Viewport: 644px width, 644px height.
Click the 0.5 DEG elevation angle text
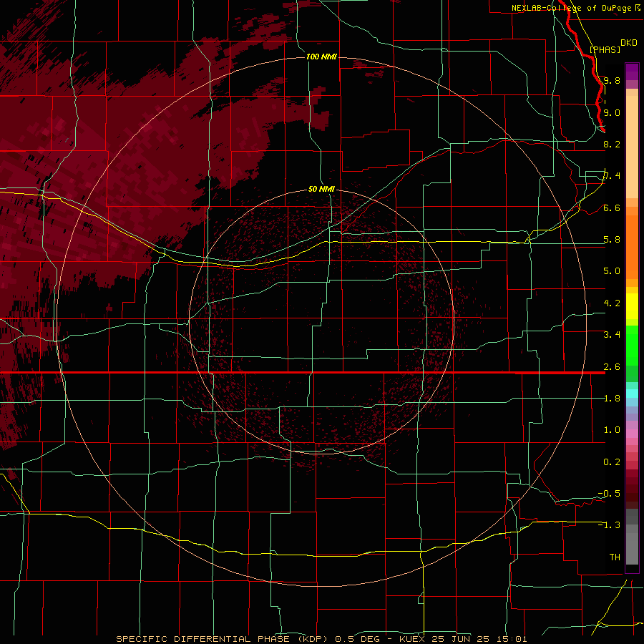358,639
